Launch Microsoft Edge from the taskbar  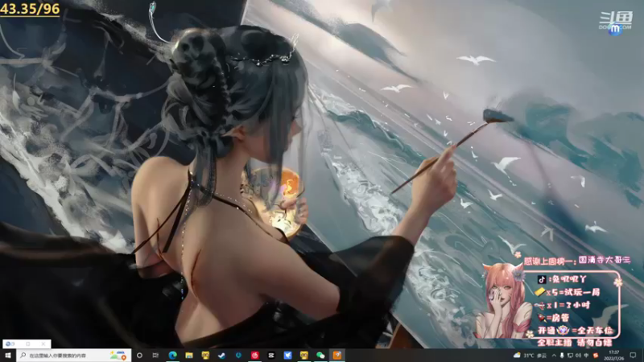pos(172,356)
